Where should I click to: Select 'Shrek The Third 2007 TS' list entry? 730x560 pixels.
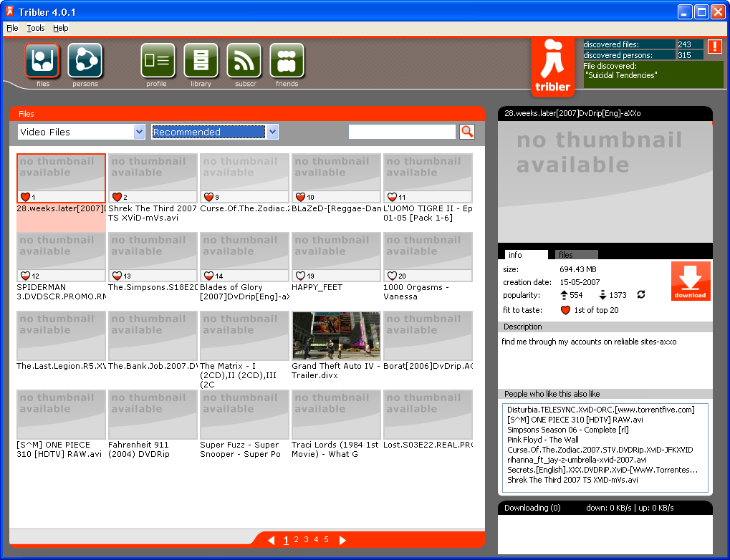click(572, 480)
